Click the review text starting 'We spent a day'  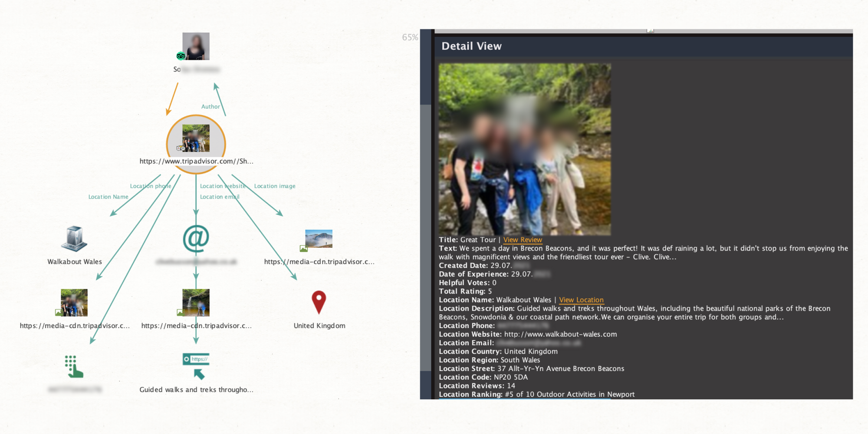point(643,253)
